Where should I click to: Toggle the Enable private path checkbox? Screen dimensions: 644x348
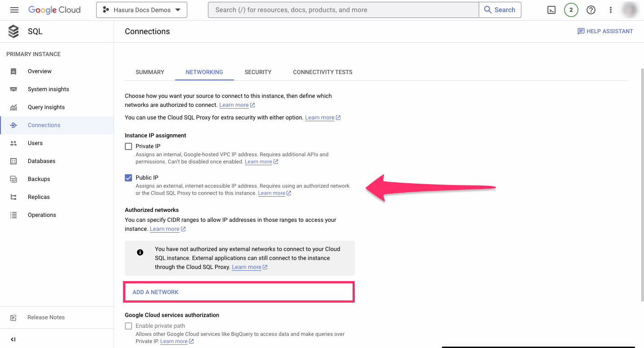128,326
